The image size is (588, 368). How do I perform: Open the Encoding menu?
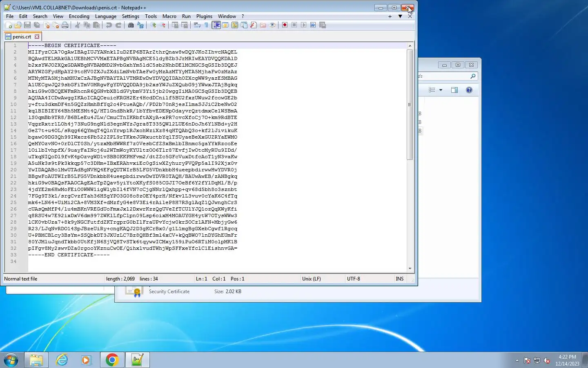[x=79, y=16]
